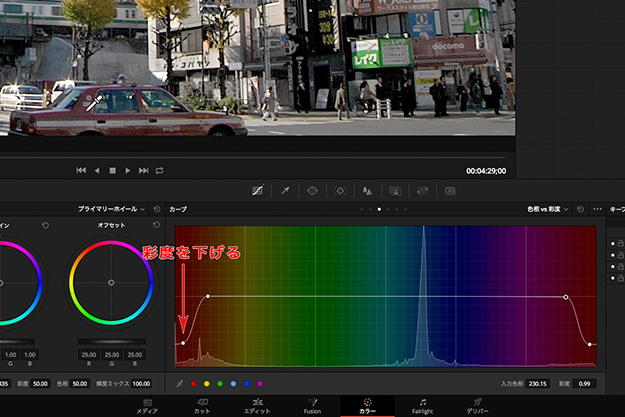Viewport: 625px width, 417px height.
Task: Reset the Offset color wheel
Action: [157, 226]
